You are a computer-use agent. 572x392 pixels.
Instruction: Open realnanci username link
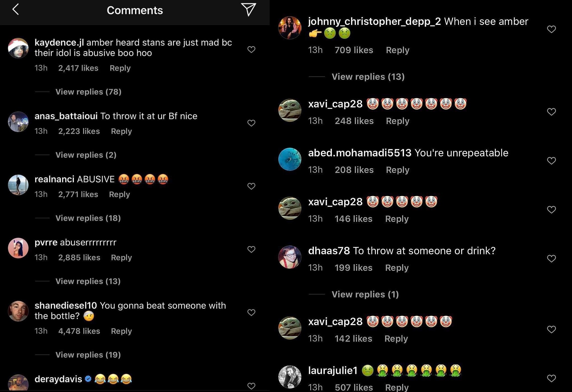pyautogui.click(x=54, y=179)
